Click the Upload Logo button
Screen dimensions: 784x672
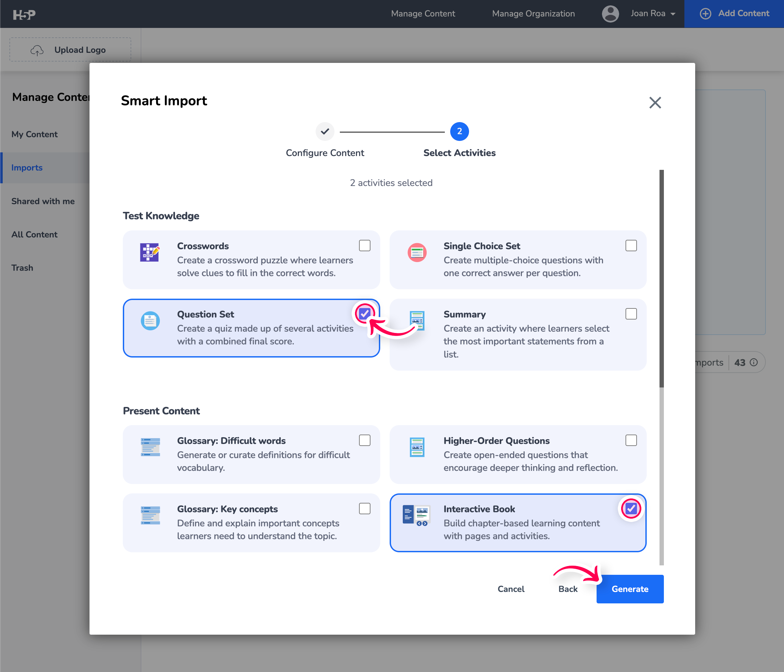click(70, 49)
